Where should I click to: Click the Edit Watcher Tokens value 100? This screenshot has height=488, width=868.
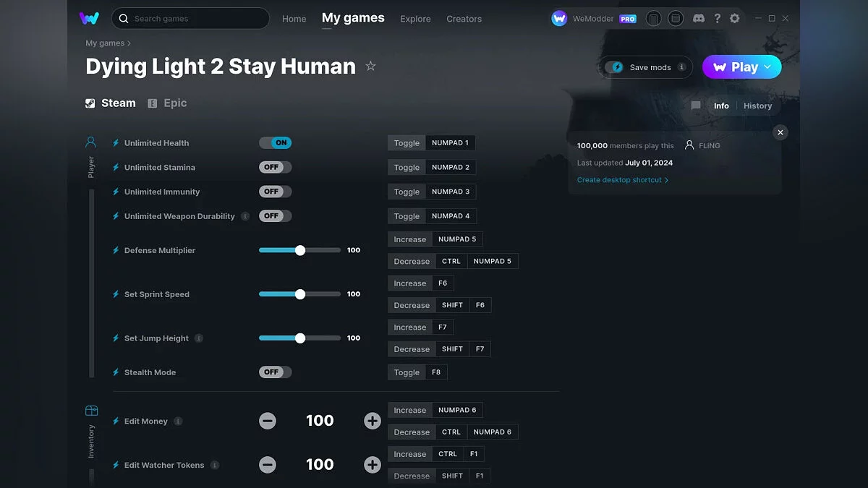(x=320, y=465)
